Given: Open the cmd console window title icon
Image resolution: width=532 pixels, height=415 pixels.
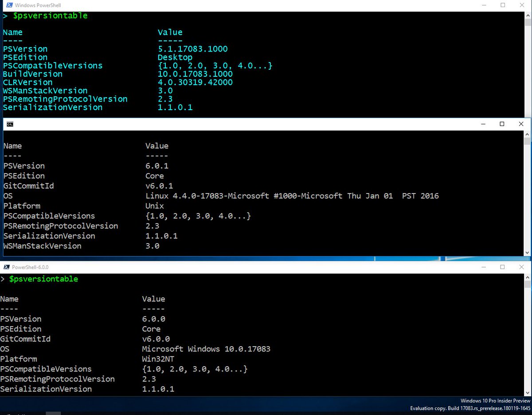Looking at the screenshot, I should (10, 124).
